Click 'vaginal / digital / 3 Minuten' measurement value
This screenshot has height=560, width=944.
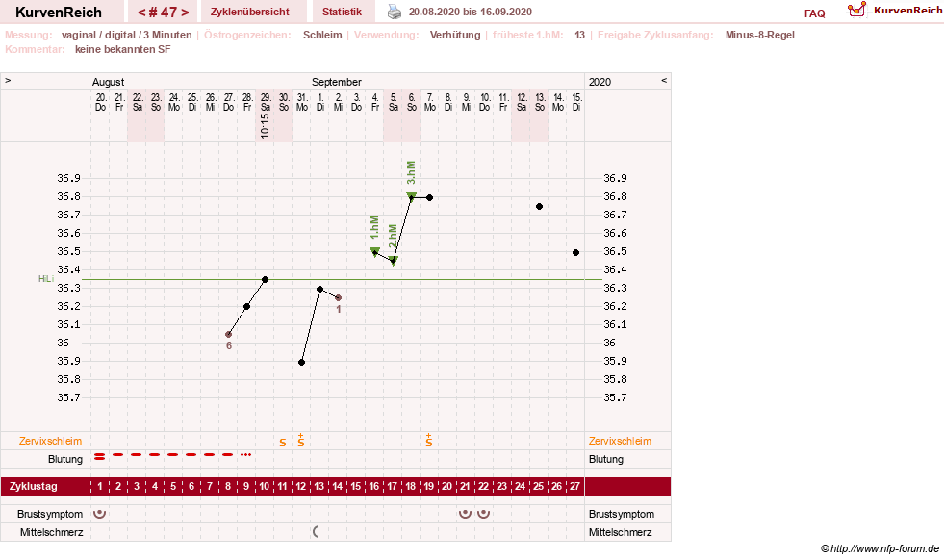(126, 35)
